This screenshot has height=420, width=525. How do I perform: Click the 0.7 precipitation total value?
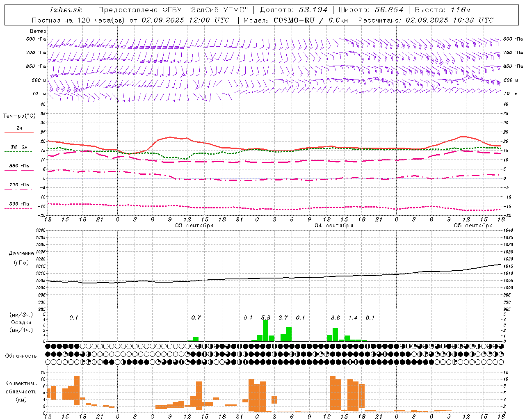pyautogui.click(x=196, y=317)
